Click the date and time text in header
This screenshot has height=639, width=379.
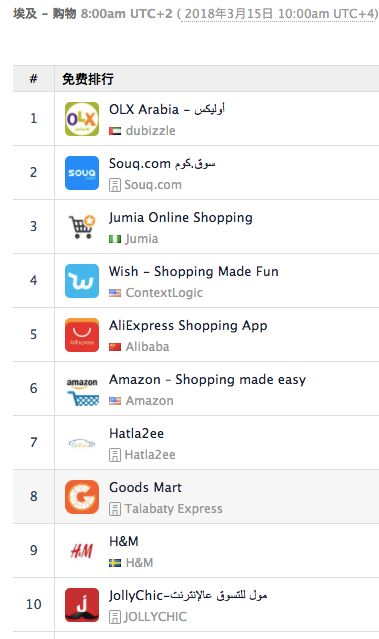(280, 14)
